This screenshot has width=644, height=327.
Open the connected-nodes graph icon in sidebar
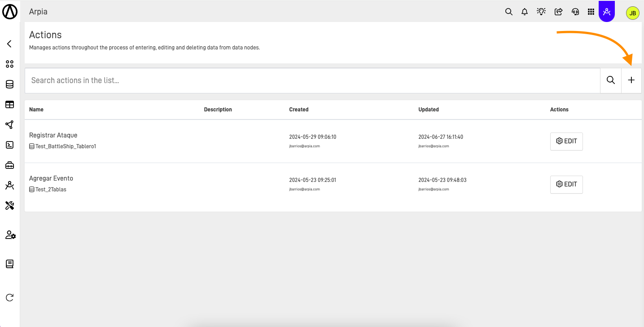tap(9, 125)
